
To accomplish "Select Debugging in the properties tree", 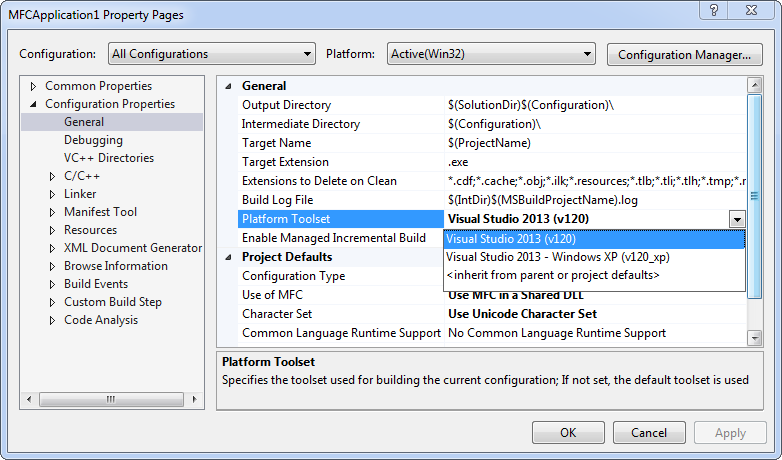I will pos(93,141).
